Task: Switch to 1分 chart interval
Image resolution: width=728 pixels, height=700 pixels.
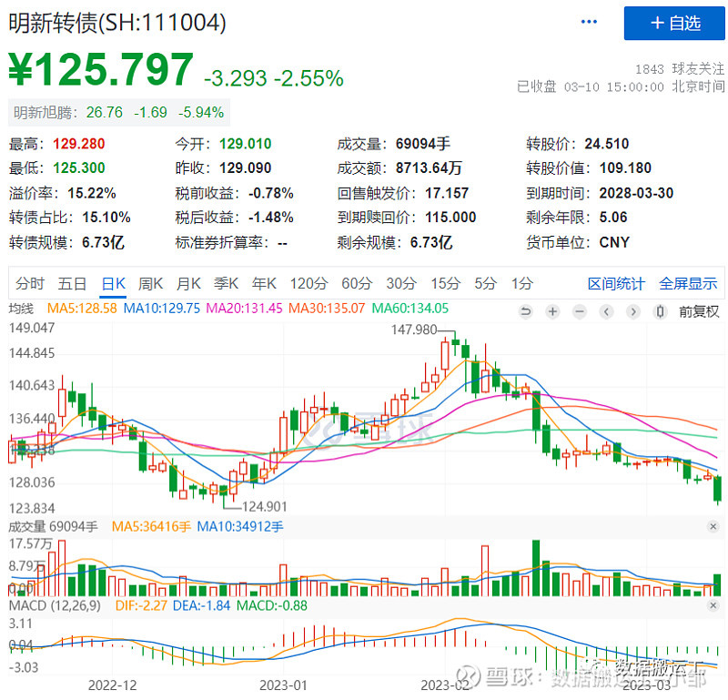Action: click(x=522, y=283)
